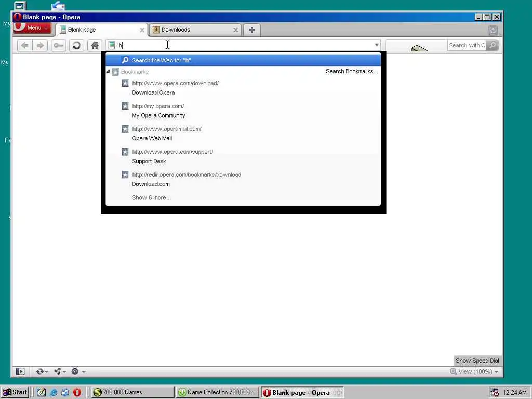Launch Internet Explorer from quick launch
The width and height of the screenshot is (532, 399).
[54, 393]
